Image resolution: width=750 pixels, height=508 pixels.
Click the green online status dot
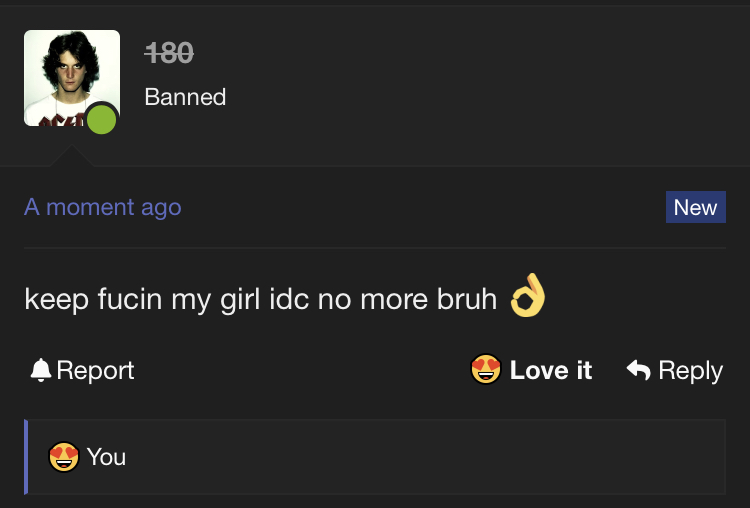click(101, 119)
